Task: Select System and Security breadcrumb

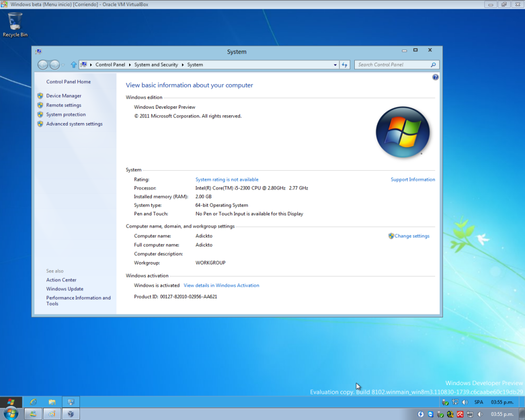Action: (156, 65)
